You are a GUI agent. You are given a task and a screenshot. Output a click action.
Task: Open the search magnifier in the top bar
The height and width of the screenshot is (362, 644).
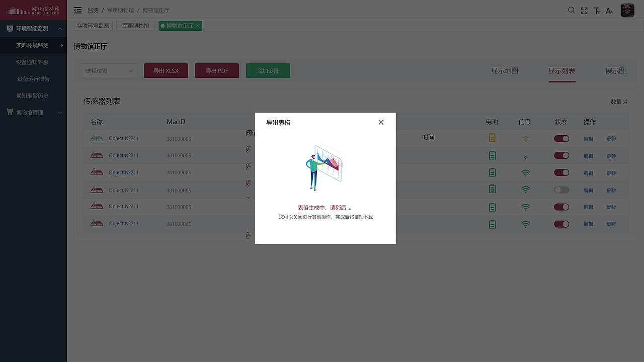click(572, 10)
